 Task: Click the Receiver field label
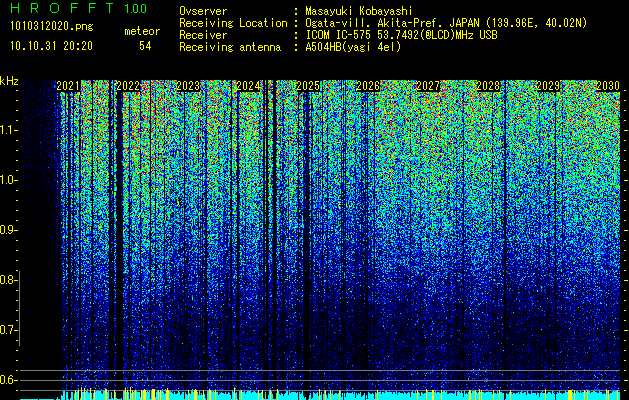point(203,35)
